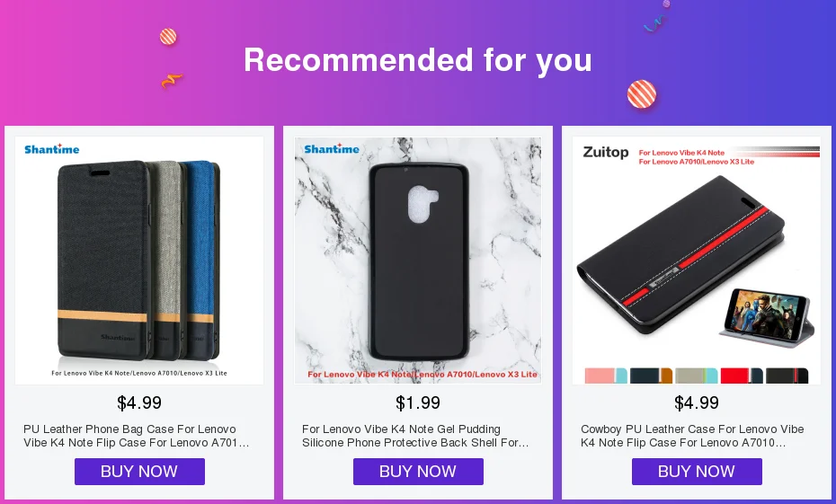Screen dimensions: 836x504
Task: Click the Shantime logo on first product
Action: point(52,149)
